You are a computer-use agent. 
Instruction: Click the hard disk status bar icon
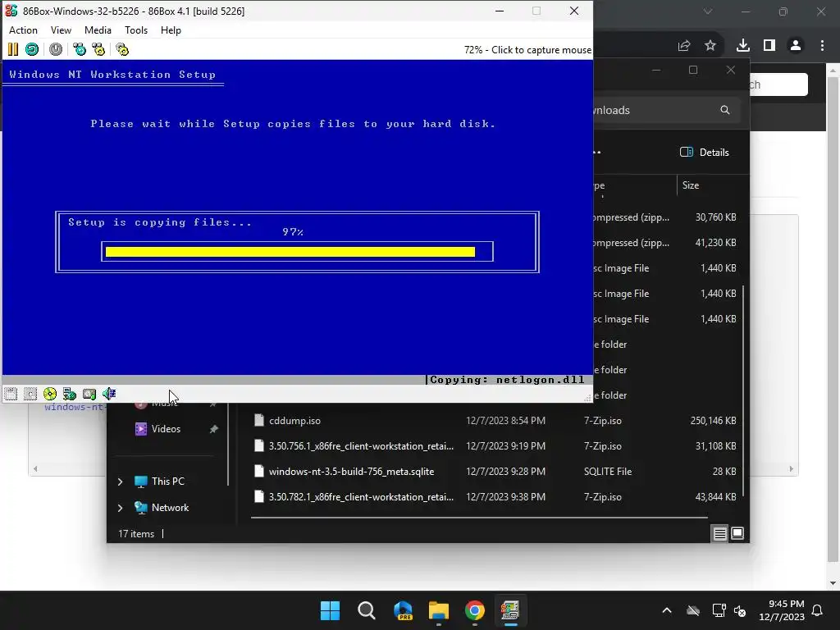89,394
